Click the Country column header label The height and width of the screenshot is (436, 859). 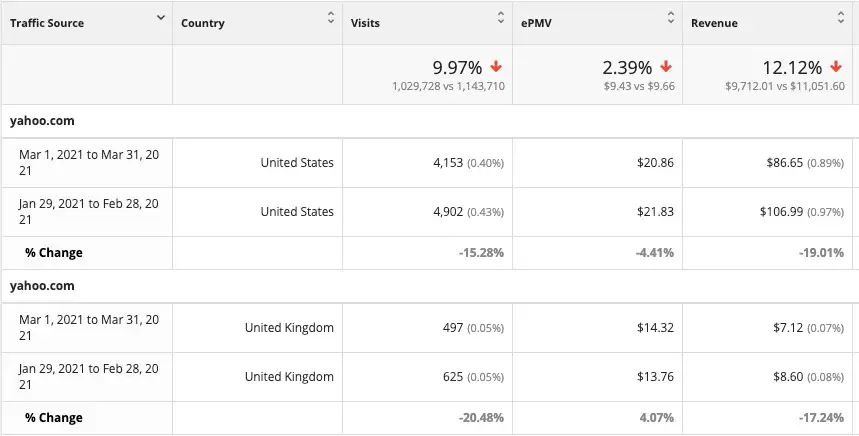pyautogui.click(x=203, y=24)
